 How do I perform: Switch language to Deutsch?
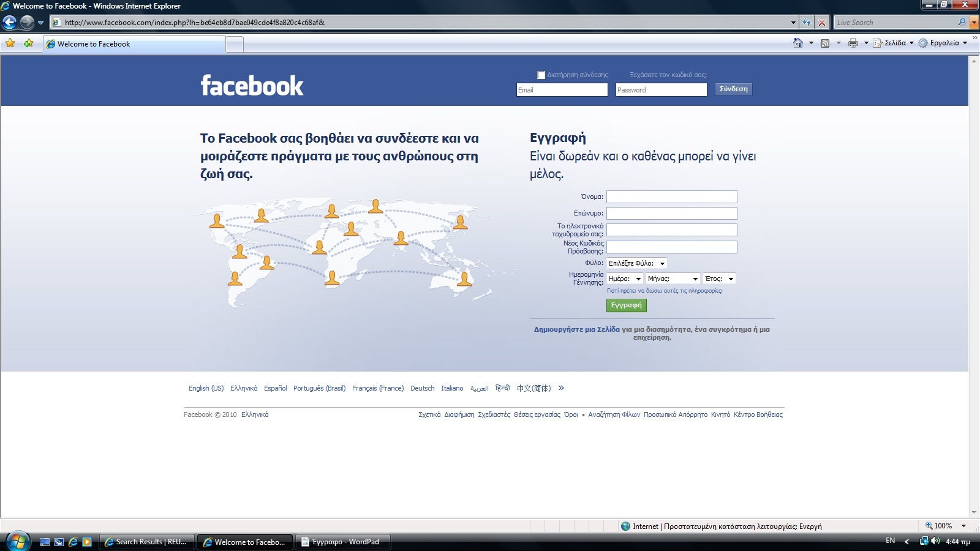pyautogui.click(x=422, y=388)
